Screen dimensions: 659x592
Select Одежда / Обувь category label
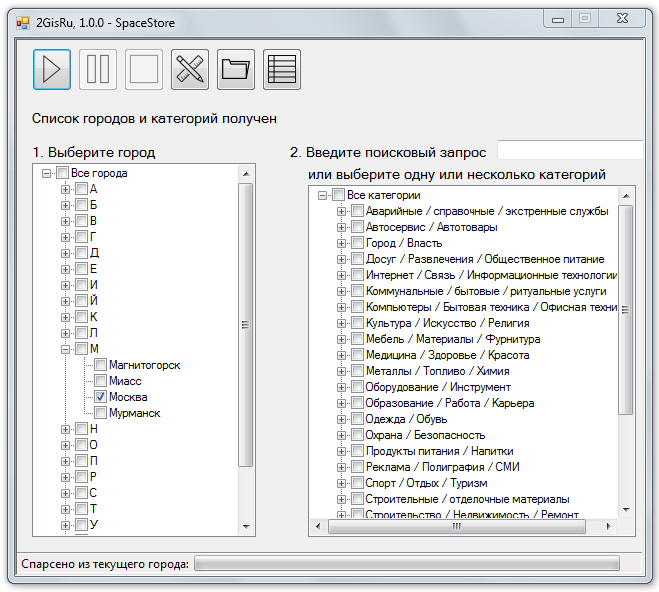[406, 419]
